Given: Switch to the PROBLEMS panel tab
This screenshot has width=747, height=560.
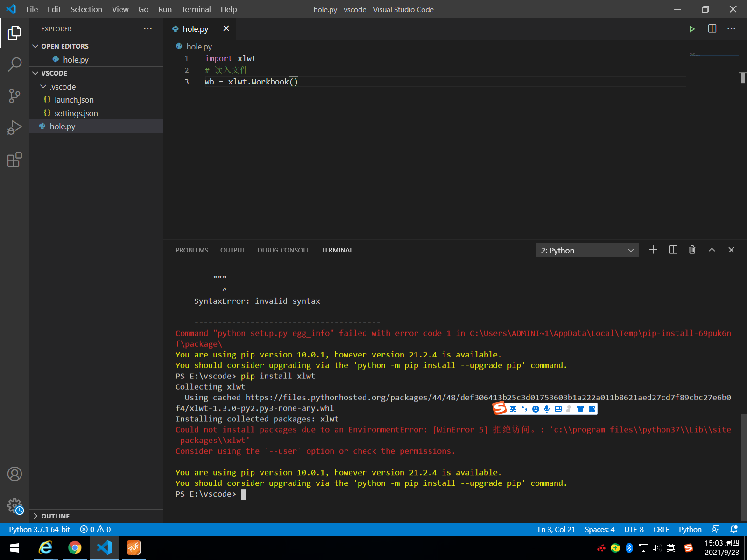Looking at the screenshot, I should [x=192, y=250].
